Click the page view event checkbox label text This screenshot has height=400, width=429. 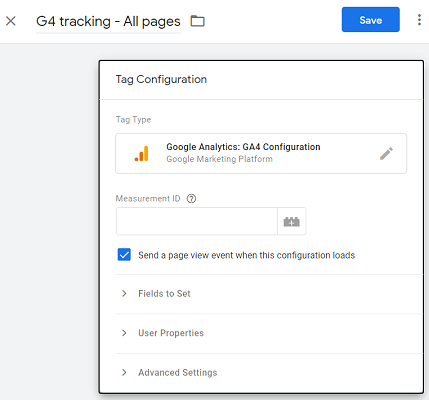point(247,255)
